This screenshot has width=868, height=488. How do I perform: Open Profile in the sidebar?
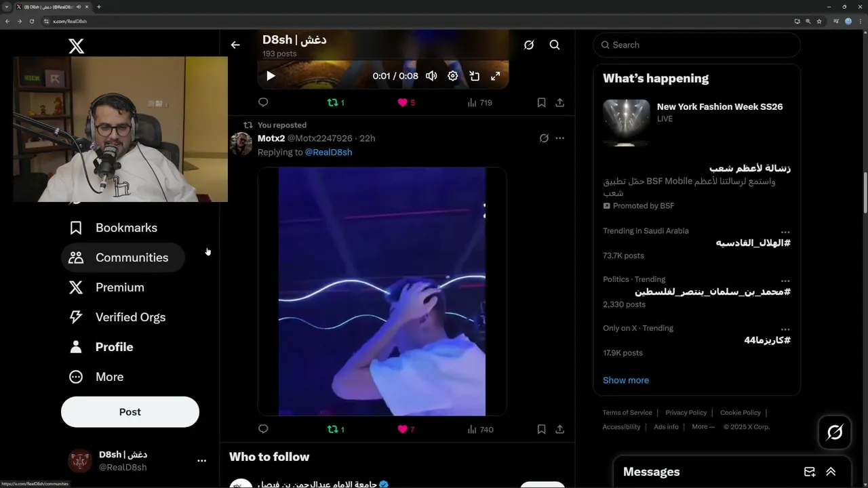coord(101,347)
